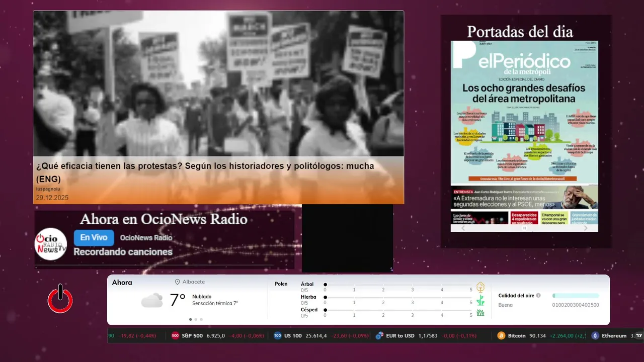Click the Ethereum coin icon
This screenshot has width=644, height=362.
pyautogui.click(x=595, y=336)
